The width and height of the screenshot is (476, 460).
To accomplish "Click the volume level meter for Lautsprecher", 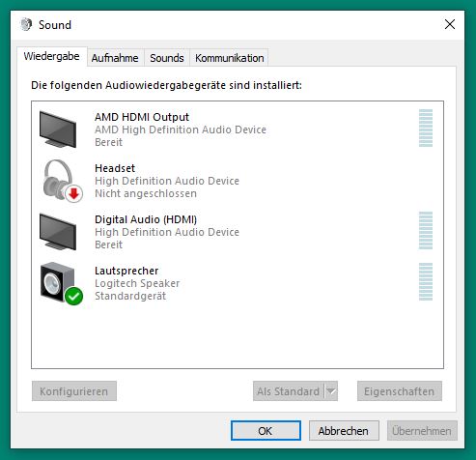I will point(426,281).
